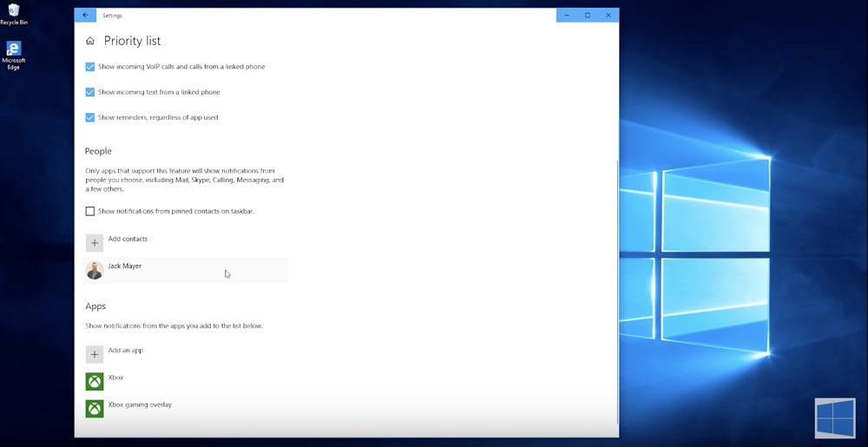The height and width of the screenshot is (447, 868).
Task: Enable notifications from pinned contacts on taskbar
Action: point(89,211)
